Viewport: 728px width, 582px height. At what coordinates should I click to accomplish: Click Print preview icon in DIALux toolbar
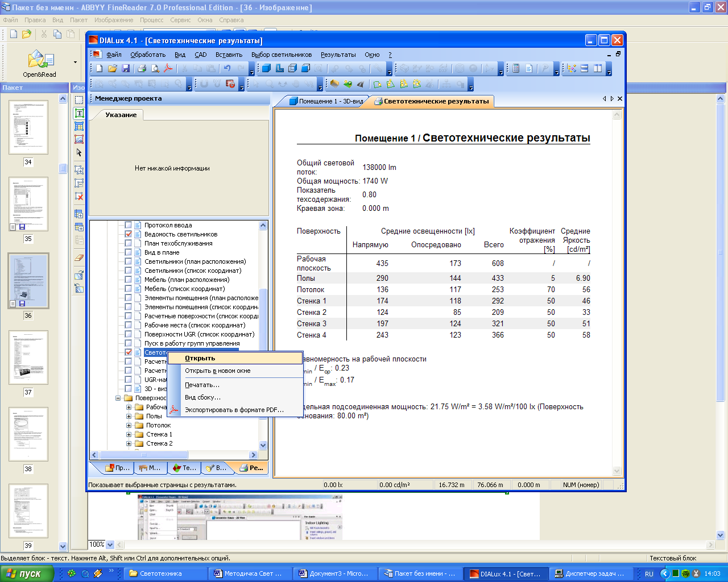point(155,69)
